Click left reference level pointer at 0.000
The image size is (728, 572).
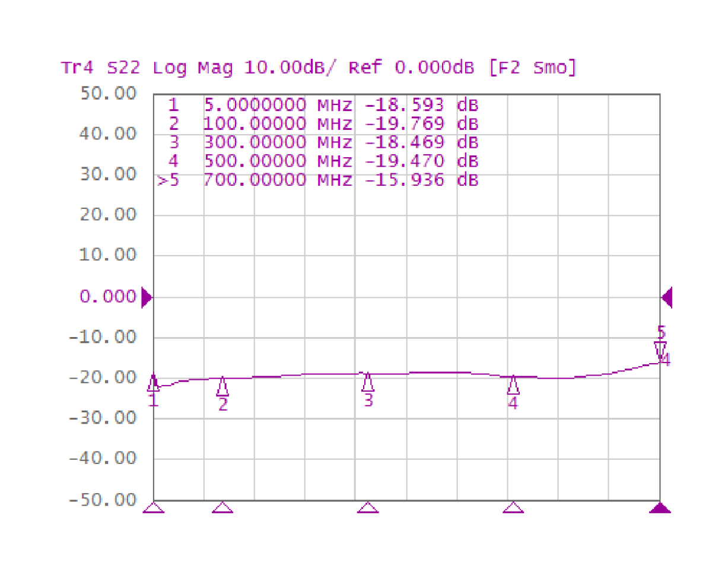147,297
